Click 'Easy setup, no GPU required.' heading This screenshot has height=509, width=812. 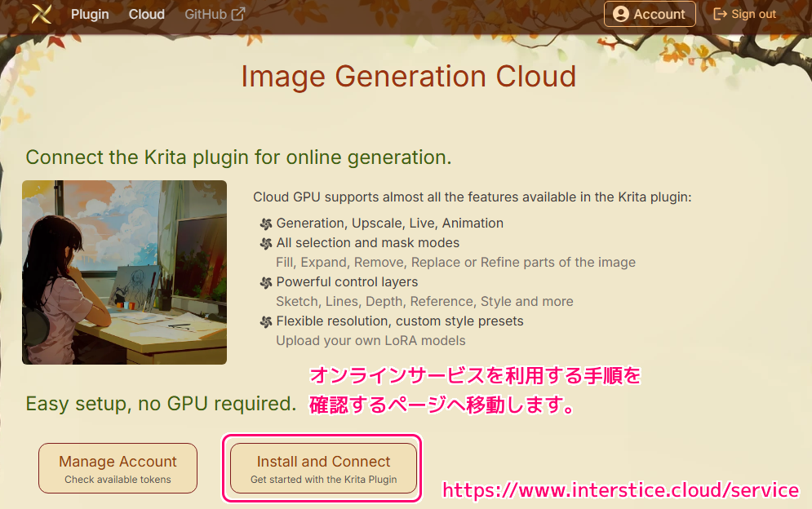pos(161,404)
